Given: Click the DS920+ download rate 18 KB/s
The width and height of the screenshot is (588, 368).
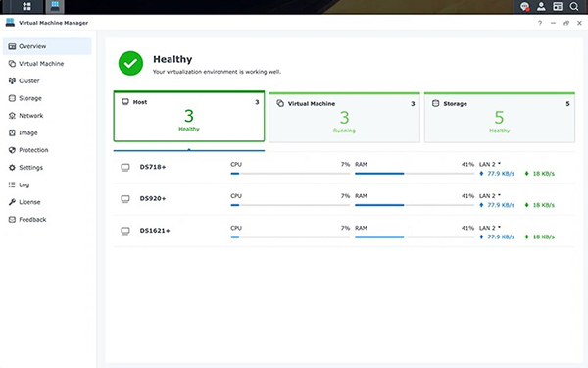Looking at the screenshot, I should pos(540,205).
